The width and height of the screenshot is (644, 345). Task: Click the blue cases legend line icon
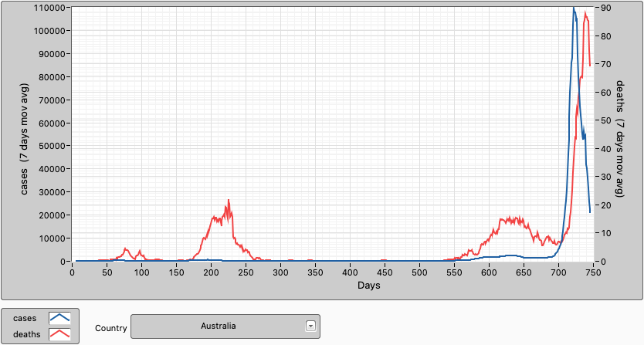click(x=59, y=318)
